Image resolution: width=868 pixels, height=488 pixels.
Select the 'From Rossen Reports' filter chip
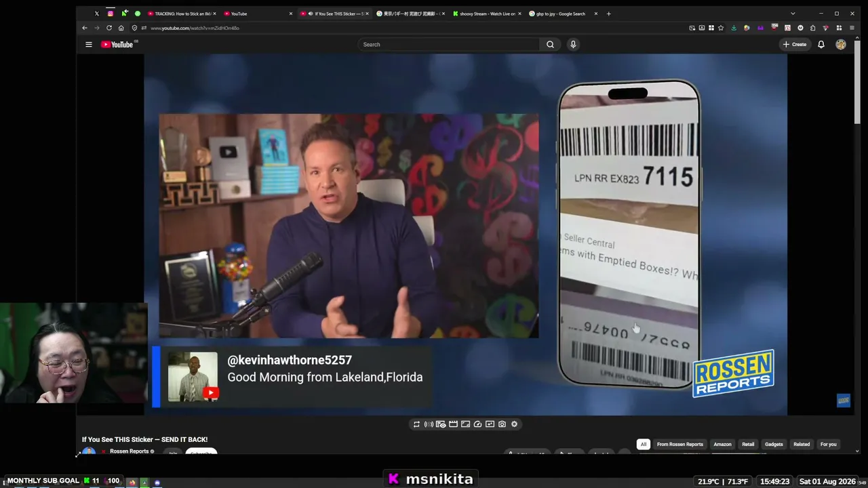click(x=680, y=445)
